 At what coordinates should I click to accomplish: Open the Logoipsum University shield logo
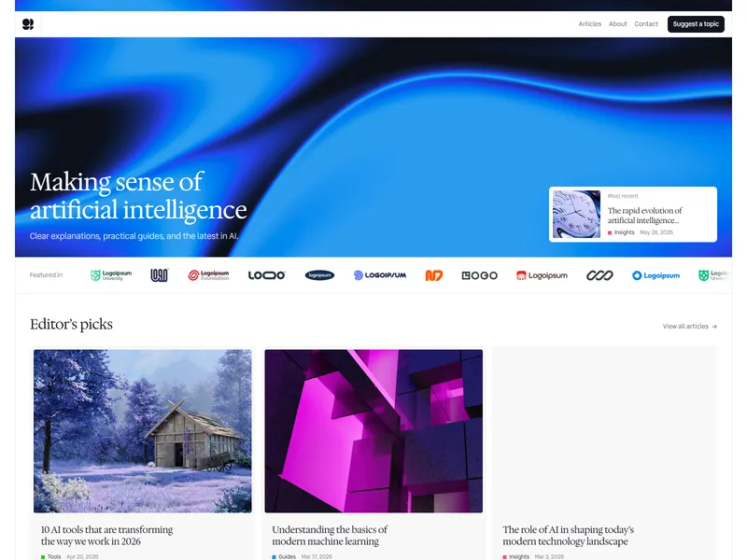click(x=111, y=275)
